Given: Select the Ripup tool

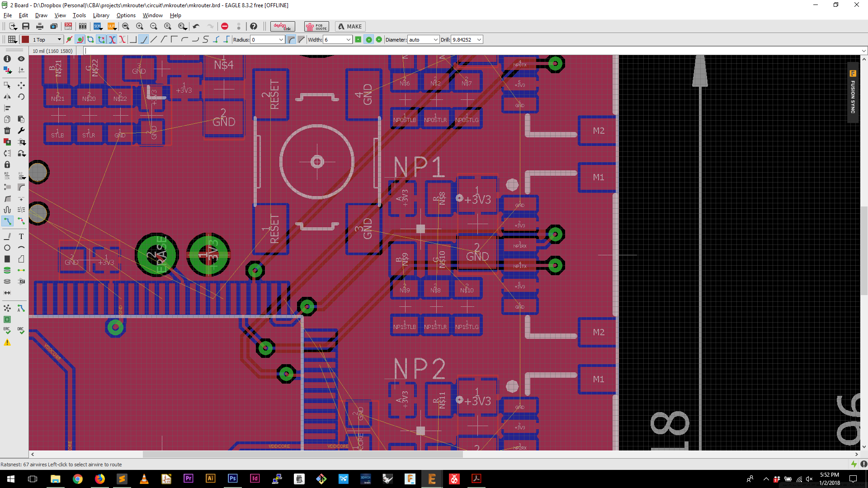Looking at the screenshot, I should [21, 221].
